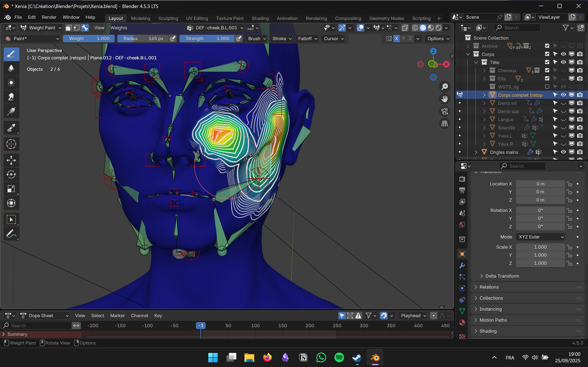Open the Weight Paint mode dropdown

[x=41, y=28]
